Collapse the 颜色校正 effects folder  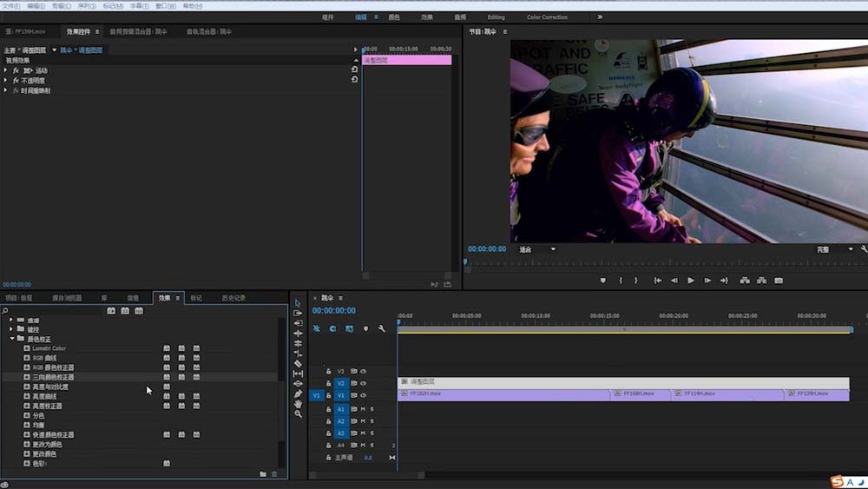click(11, 339)
